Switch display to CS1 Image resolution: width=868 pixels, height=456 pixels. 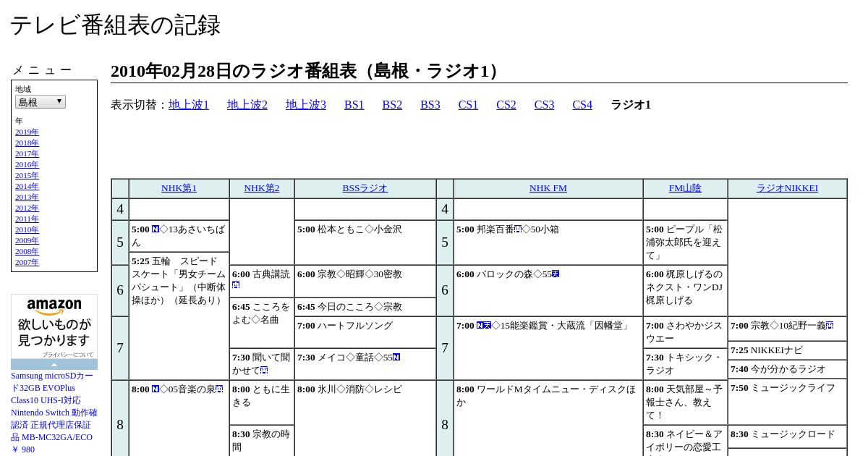pyautogui.click(x=468, y=105)
